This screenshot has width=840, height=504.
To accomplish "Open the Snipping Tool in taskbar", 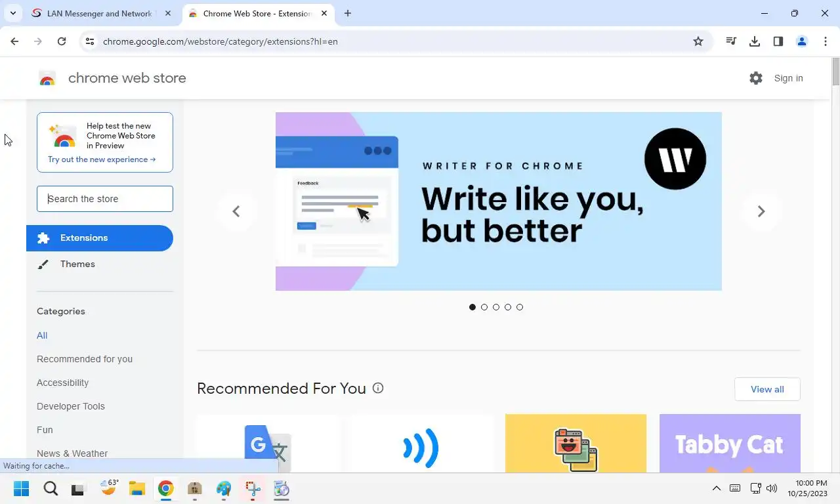I will click(253, 489).
